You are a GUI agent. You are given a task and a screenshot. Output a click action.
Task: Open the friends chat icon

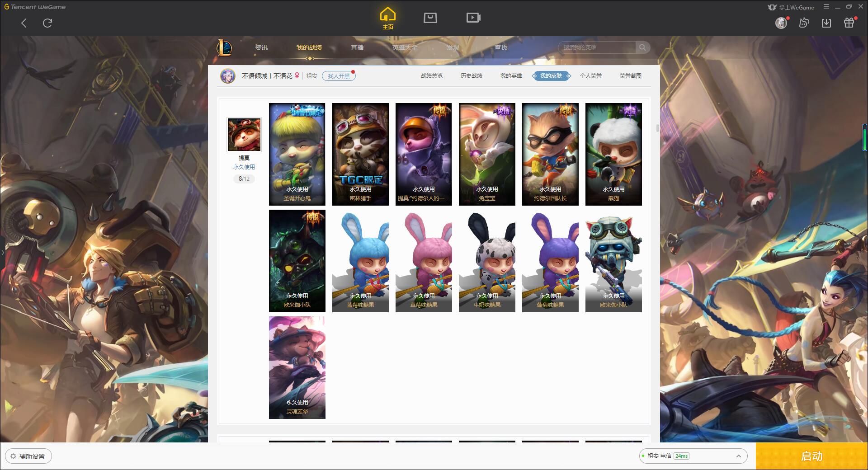[804, 23]
